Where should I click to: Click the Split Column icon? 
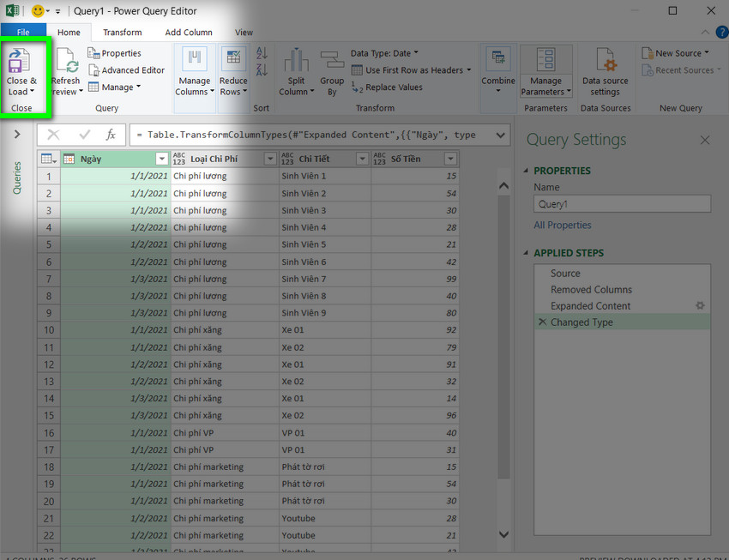click(296, 60)
